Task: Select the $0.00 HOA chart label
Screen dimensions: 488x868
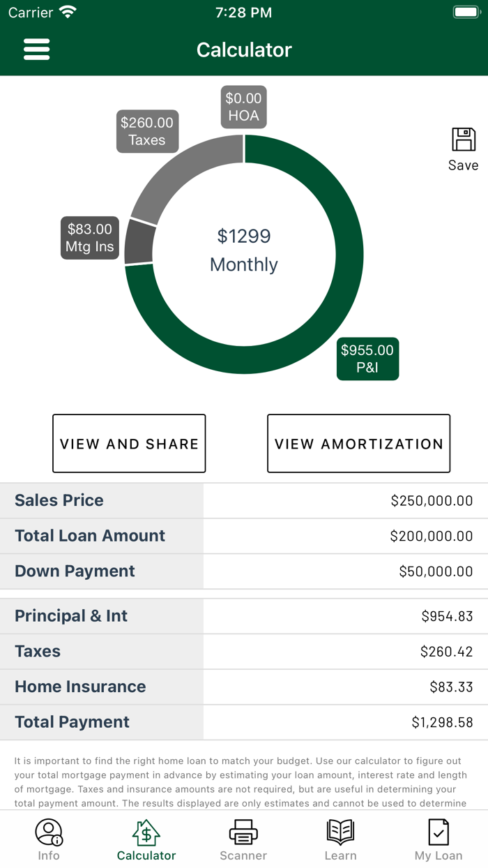Action: click(243, 106)
